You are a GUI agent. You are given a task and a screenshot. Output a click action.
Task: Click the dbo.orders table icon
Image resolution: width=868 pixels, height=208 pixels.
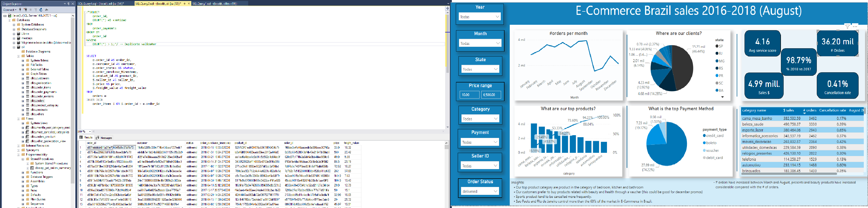click(28, 101)
